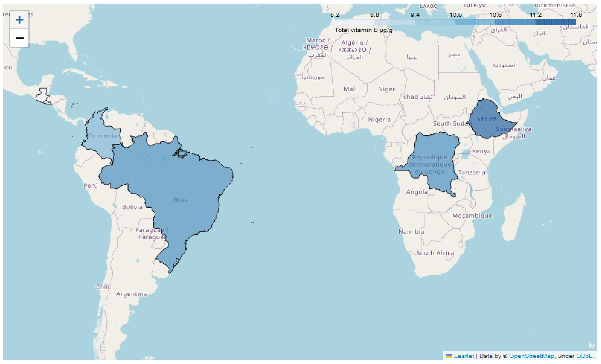The image size is (601, 364).
Task: Click the Madagascar island on the map
Action: (512, 219)
